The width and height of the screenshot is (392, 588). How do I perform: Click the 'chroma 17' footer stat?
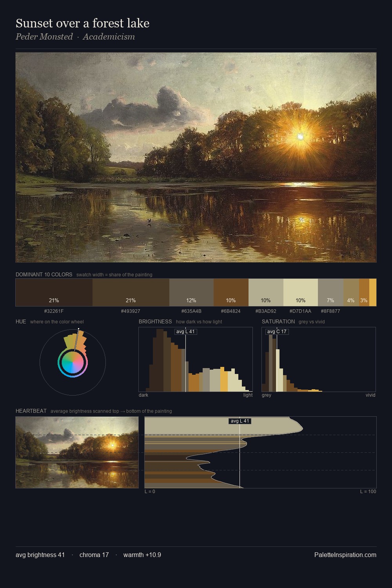tap(94, 555)
